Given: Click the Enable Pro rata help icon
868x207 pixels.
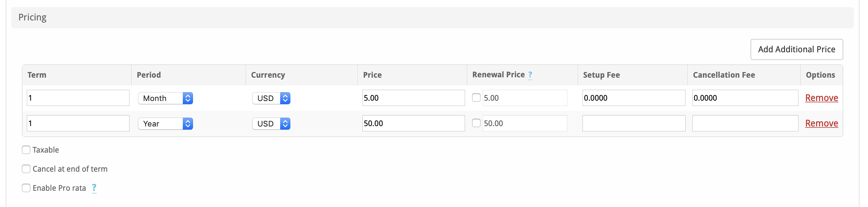Looking at the screenshot, I should click(94, 188).
